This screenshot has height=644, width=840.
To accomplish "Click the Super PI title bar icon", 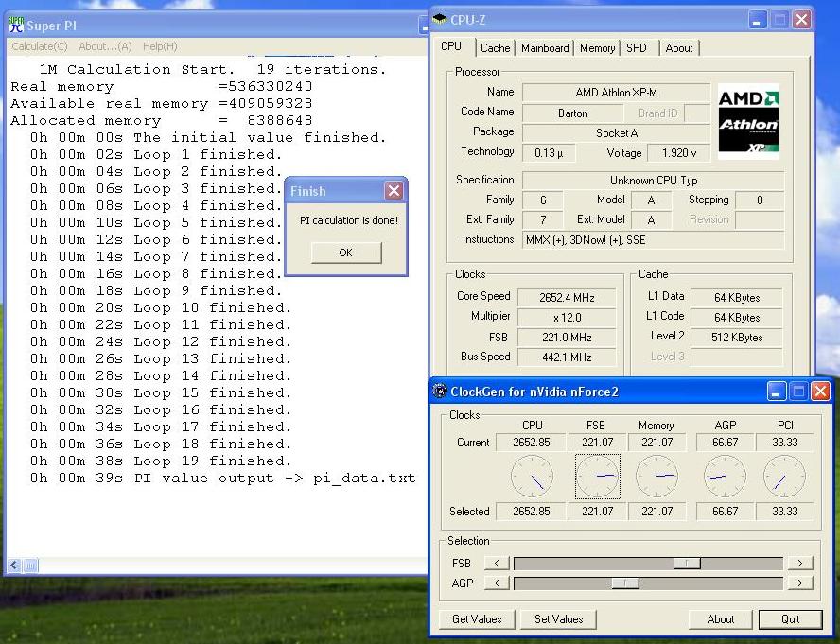I will coord(16,25).
